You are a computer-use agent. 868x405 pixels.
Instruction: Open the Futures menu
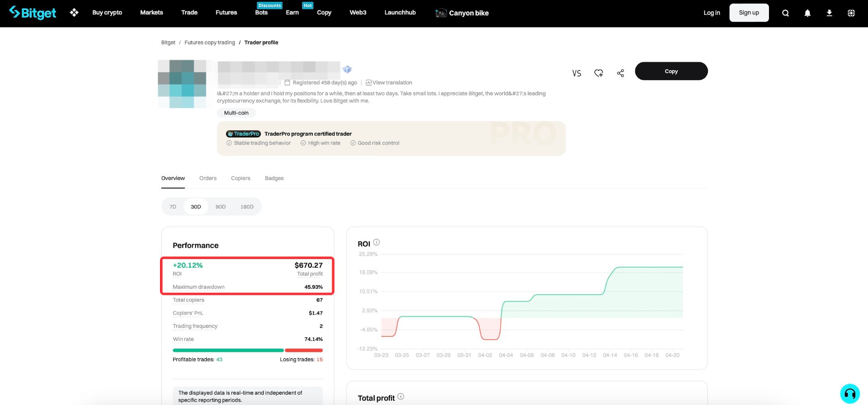(x=226, y=13)
